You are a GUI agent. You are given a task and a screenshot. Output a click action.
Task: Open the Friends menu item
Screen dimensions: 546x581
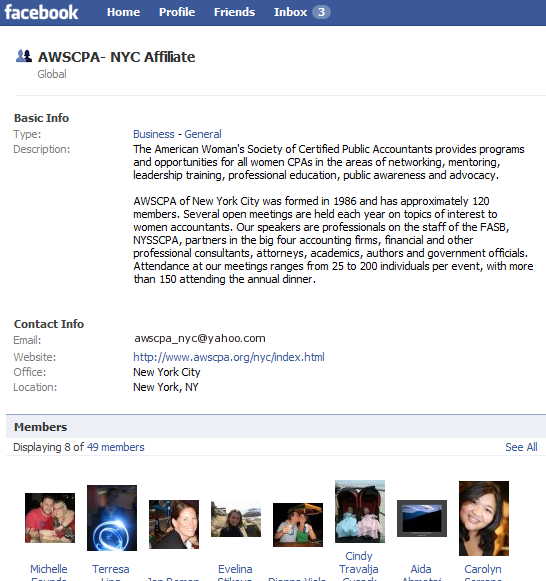tap(234, 12)
